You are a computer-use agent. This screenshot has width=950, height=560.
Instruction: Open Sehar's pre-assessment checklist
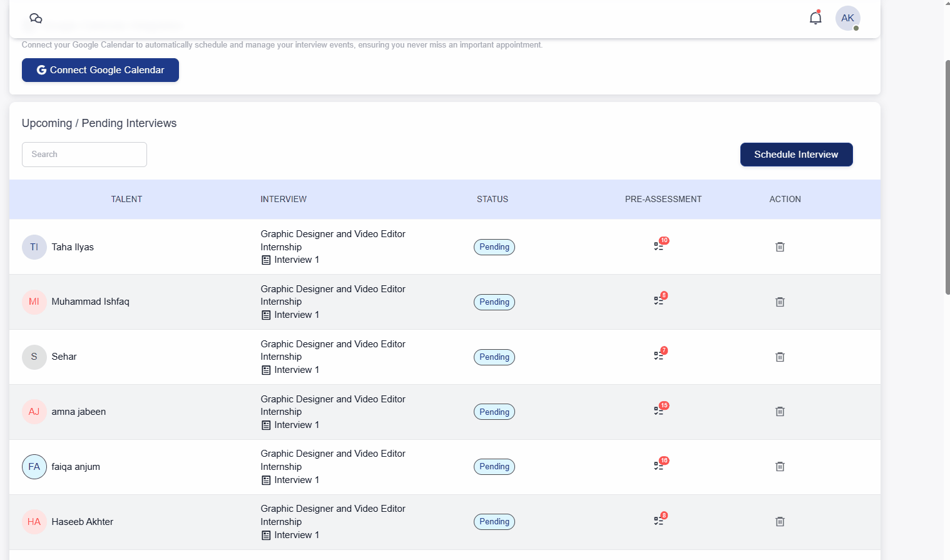659,356
